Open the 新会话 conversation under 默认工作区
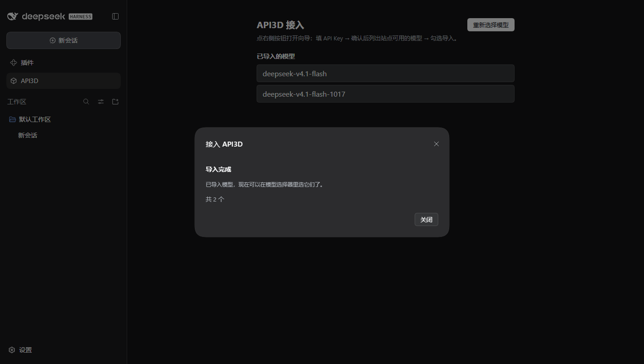Screen dimensions: 644x364 click(x=28, y=135)
